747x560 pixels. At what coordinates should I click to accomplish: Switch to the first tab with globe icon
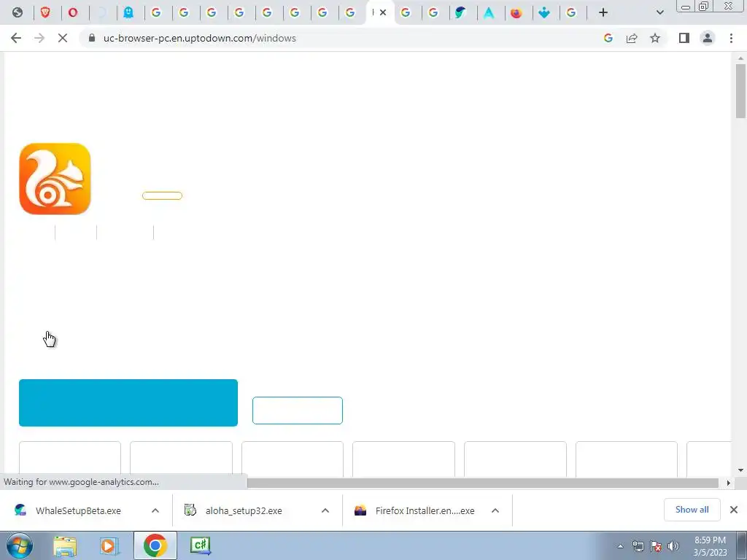(x=18, y=13)
